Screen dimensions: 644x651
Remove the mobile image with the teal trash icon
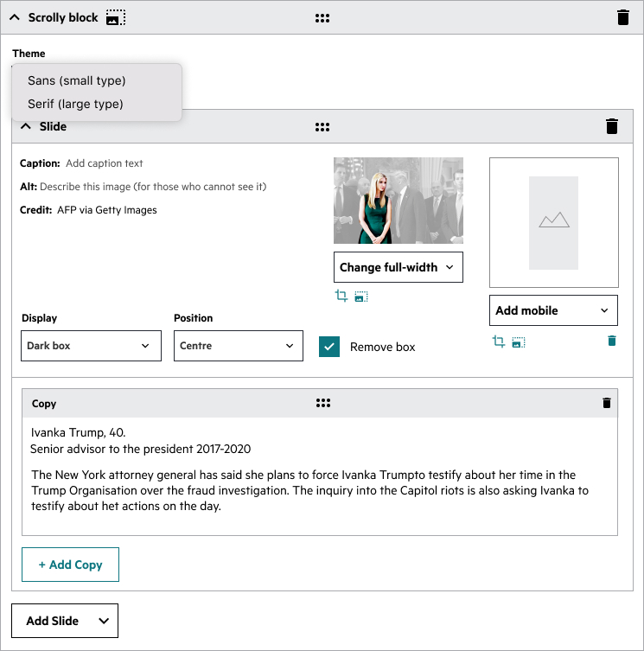tap(612, 341)
